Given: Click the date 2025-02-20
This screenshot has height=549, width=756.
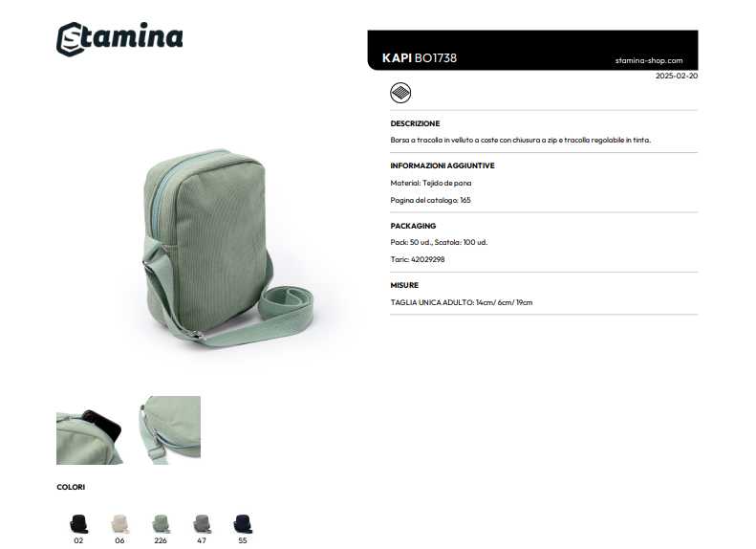Looking at the screenshot, I should coord(677,76).
